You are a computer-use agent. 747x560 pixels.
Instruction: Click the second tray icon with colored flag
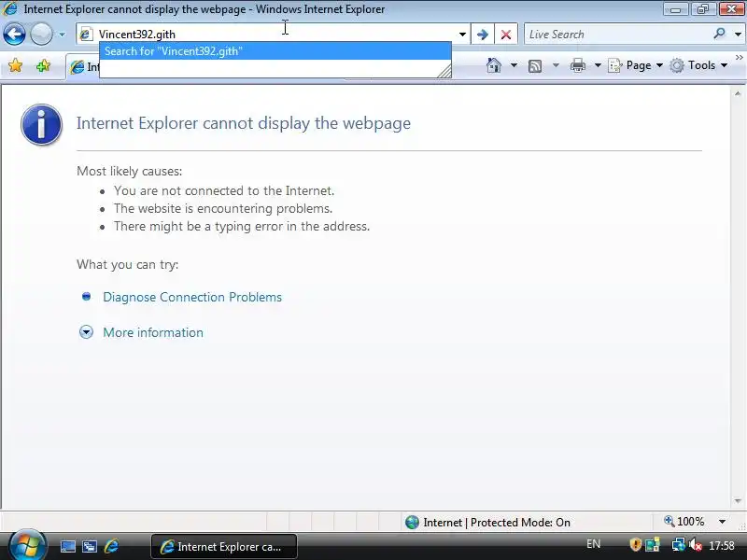coord(652,544)
